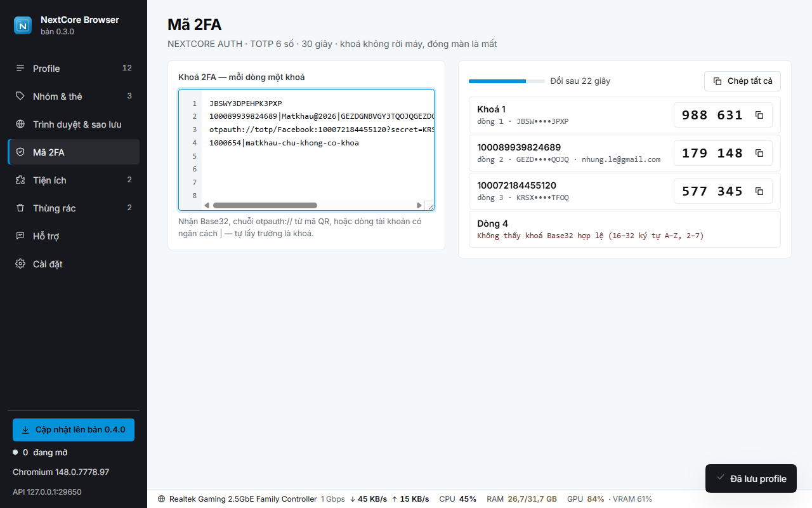Click the globe icon beside Trình duyệt & sao lưu
This screenshot has height=508, width=812.
coord(20,124)
